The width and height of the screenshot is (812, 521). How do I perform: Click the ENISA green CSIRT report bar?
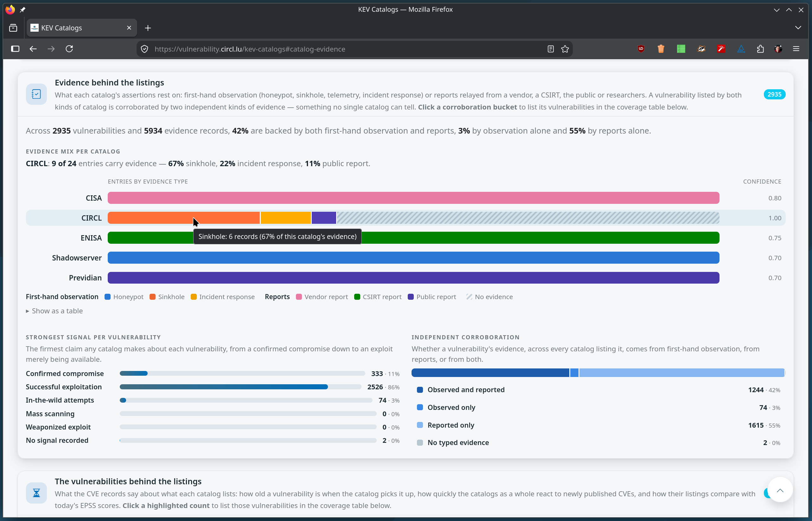tap(413, 238)
